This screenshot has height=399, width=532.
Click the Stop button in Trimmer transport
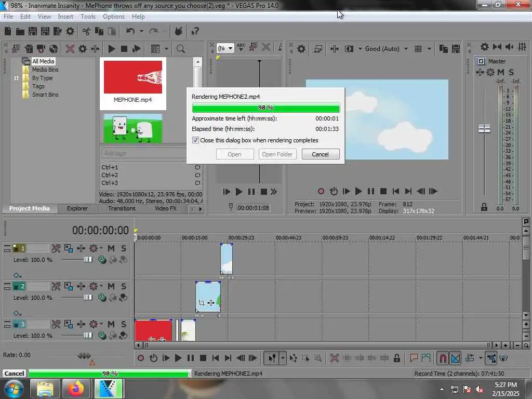[263, 192]
